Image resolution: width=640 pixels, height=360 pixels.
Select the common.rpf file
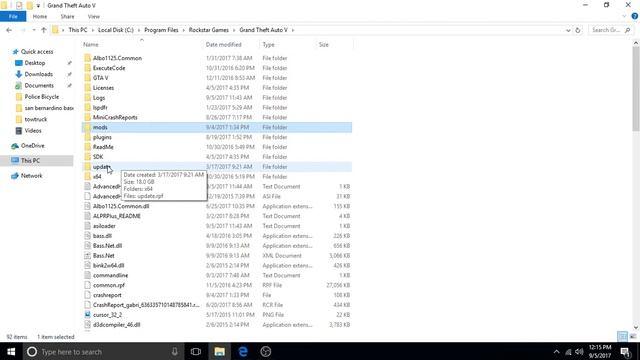(x=109, y=285)
